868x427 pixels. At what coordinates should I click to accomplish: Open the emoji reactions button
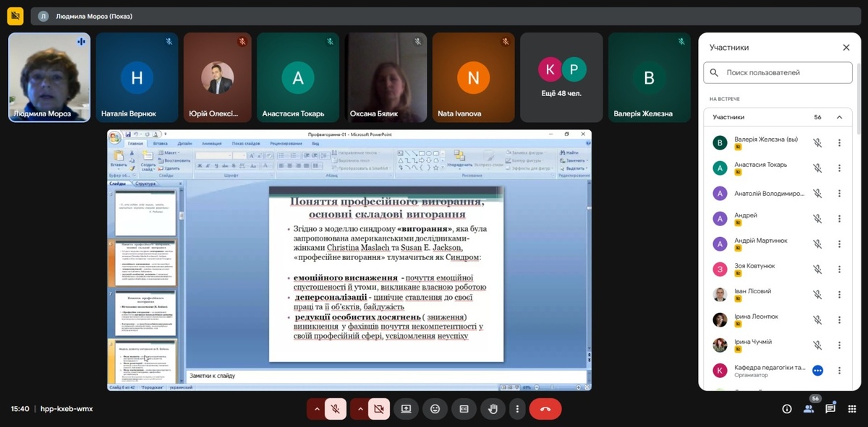click(x=435, y=409)
